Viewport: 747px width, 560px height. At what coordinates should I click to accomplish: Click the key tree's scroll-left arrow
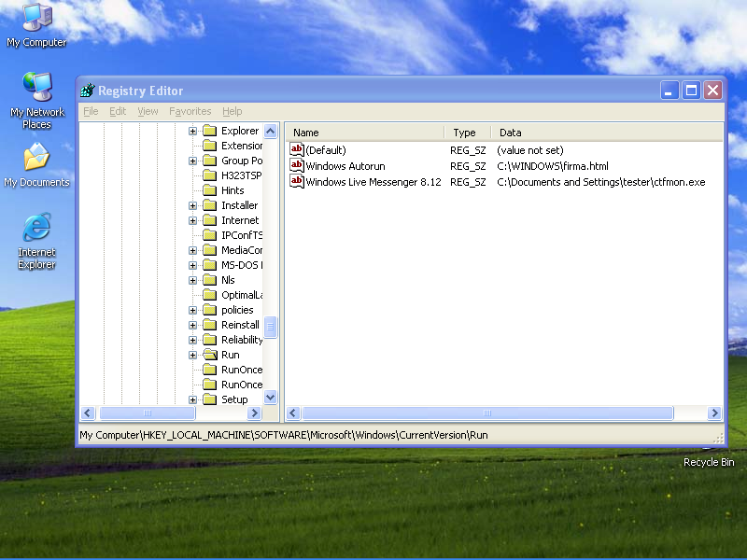88,413
